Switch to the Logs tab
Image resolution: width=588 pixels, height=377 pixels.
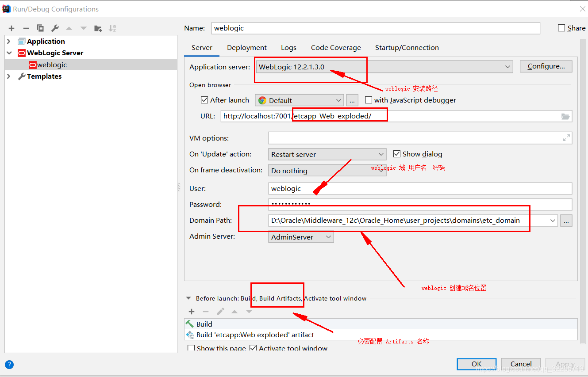288,48
